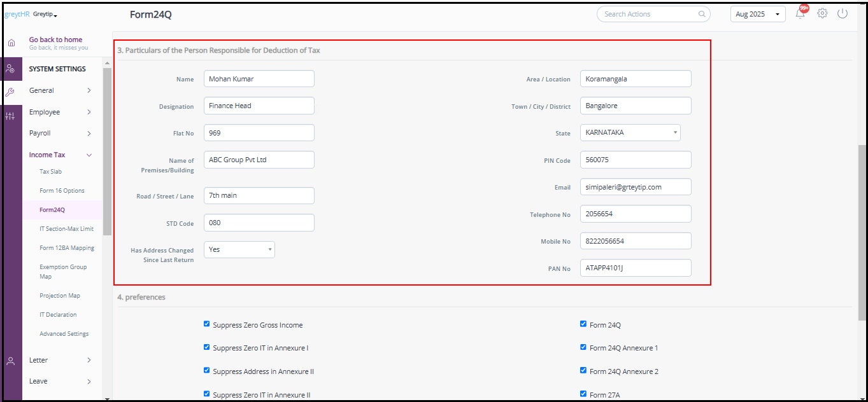Image resolution: width=868 pixels, height=402 pixels.
Task: Open the profile icon at sidebar bottom
Action: click(x=11, y=361)
